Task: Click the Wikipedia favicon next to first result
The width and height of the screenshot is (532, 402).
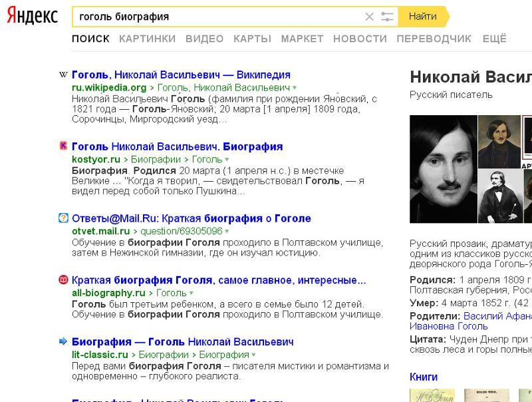Action: pos(63,75)
